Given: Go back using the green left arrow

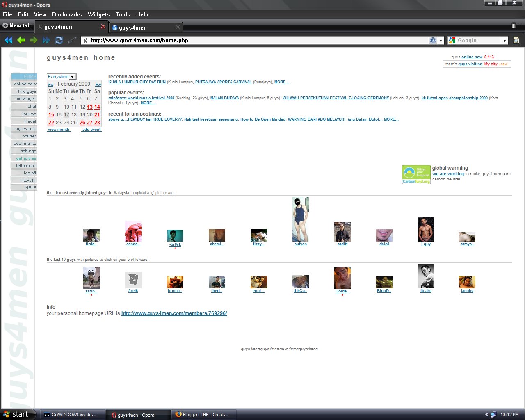Looking at the screenshot, I should click(x=21, y=40).
